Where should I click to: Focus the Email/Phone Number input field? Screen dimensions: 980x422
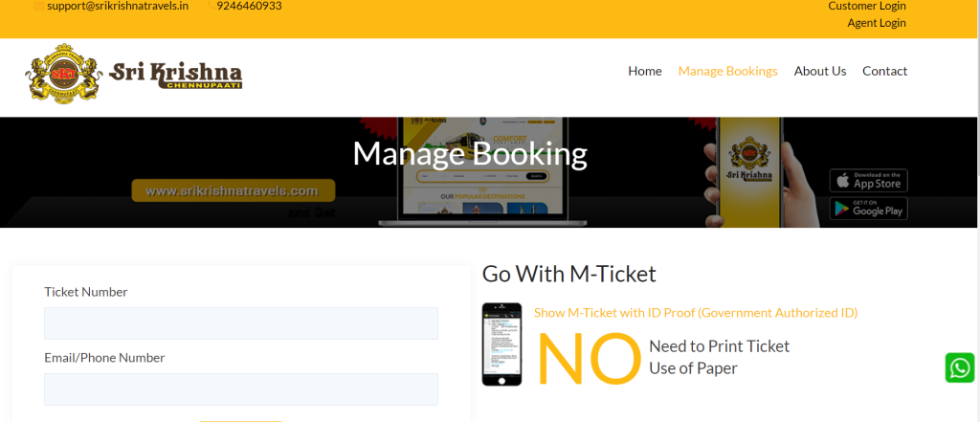point(240,389)
